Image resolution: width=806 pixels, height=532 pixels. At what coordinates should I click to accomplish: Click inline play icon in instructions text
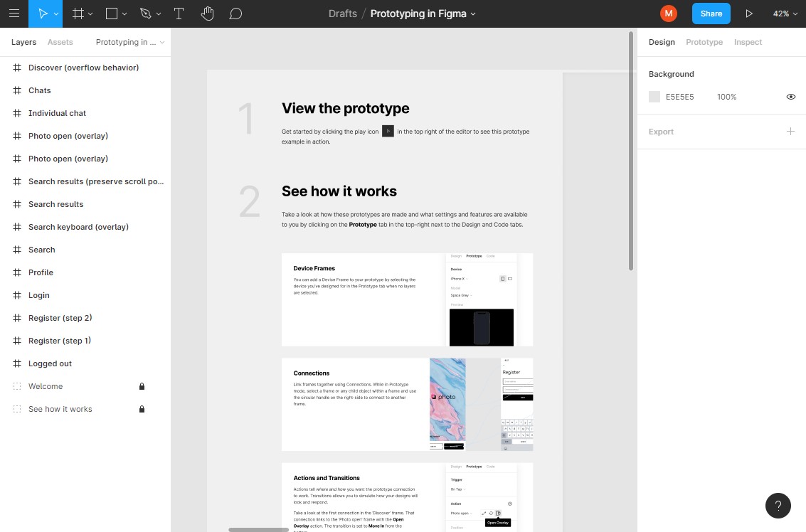pyautogui.click(x=388, y=132)
